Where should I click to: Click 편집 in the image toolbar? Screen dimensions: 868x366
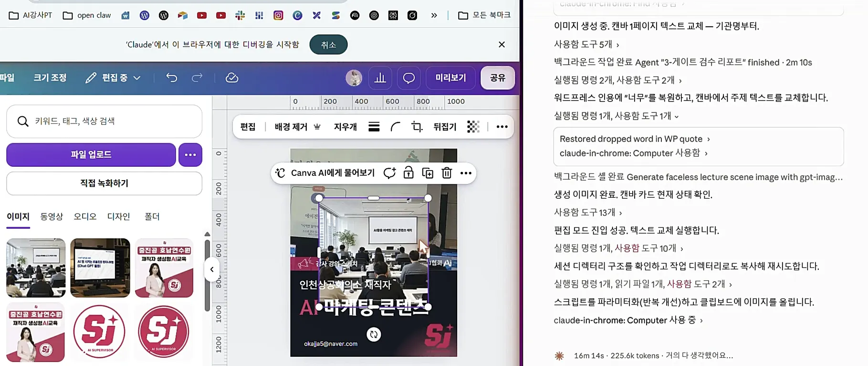[x=248, y=127]
